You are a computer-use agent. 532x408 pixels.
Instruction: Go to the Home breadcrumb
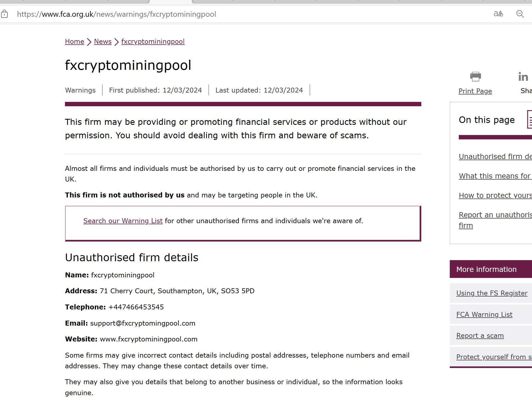pyautogui.click(x=75, y=42)
